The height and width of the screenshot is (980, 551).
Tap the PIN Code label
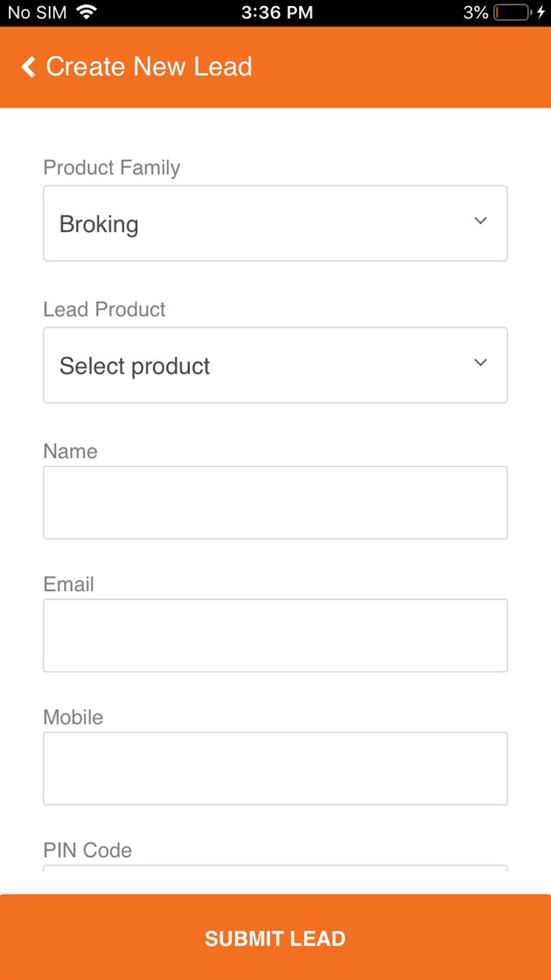point(88,850)
